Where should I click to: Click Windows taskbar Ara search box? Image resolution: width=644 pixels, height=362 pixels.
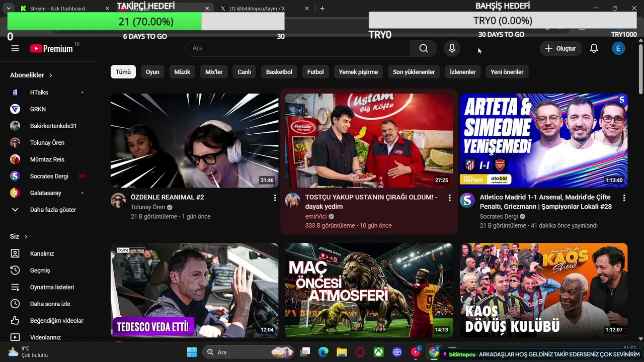coord(249,352)
